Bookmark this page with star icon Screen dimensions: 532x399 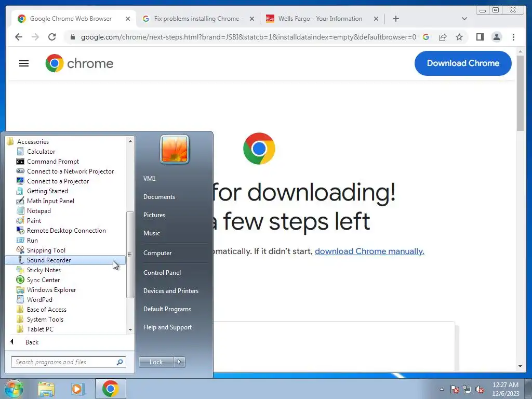click(x=459, y=37)
